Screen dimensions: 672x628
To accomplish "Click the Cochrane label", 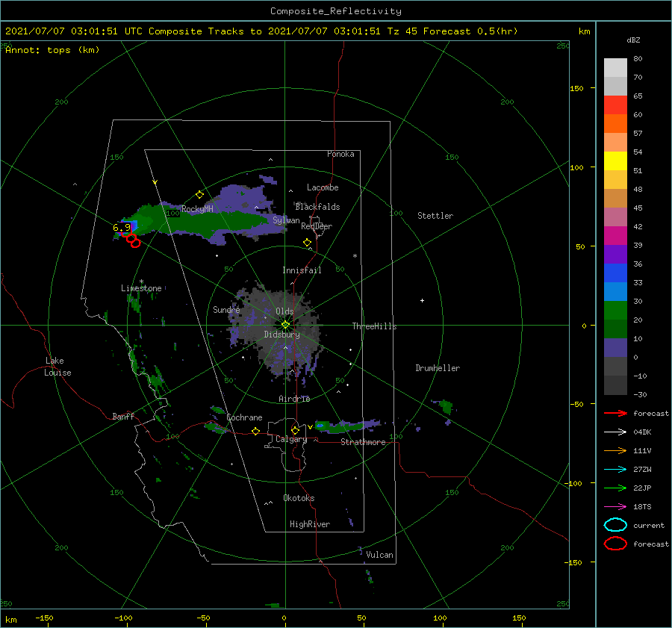I will click(244, 417).
